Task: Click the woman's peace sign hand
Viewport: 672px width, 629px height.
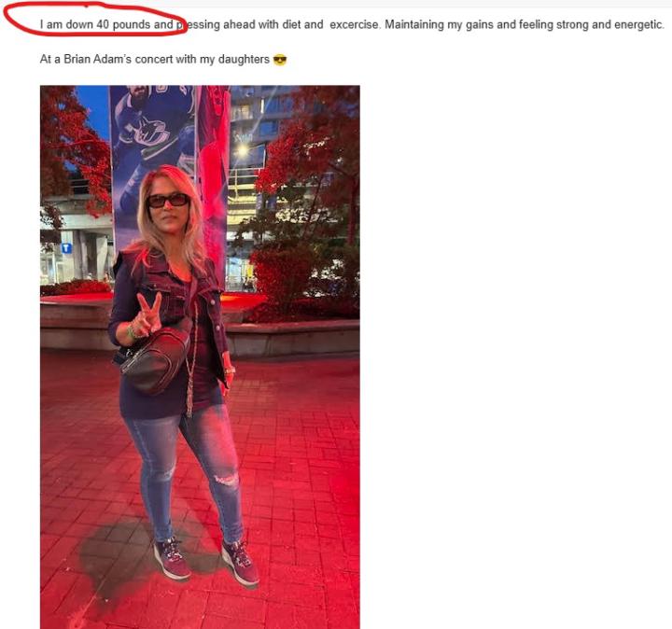Action: [147, 314]
